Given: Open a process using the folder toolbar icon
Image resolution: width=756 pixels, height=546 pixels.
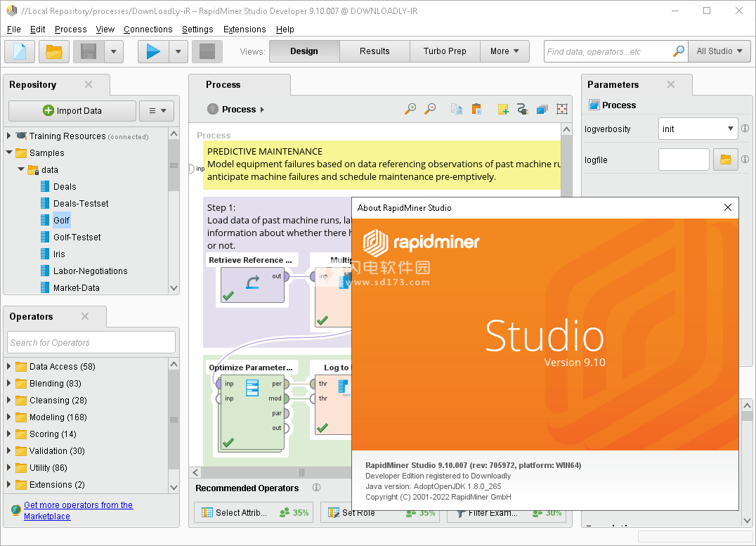Looking at the screenshot, I should (53, 51).
